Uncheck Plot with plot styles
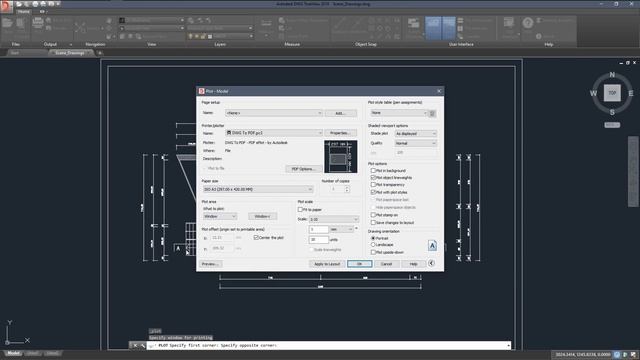This screenshot has height=360, width=640. click(x=373, y=192)
